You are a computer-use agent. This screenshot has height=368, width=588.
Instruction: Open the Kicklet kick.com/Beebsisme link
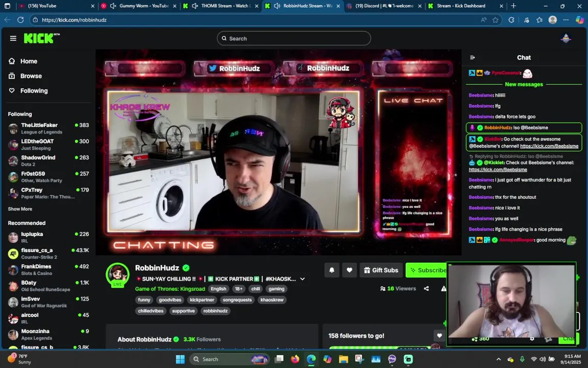[x=498, y=170]
